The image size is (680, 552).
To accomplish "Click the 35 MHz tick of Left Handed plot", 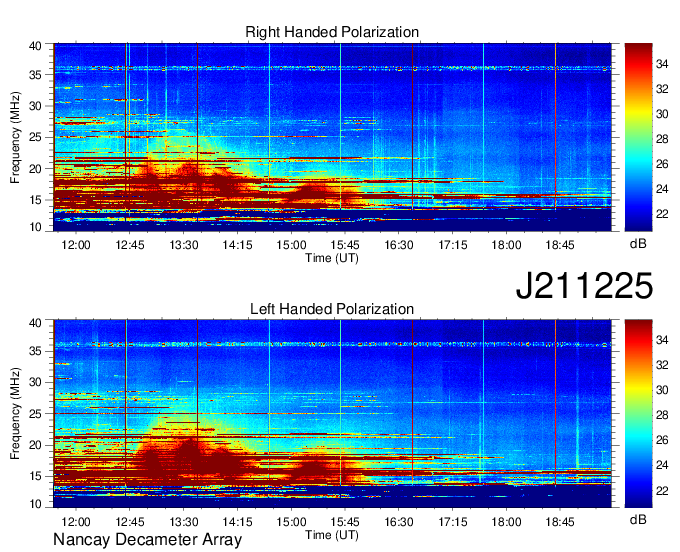I will [35, 351].
